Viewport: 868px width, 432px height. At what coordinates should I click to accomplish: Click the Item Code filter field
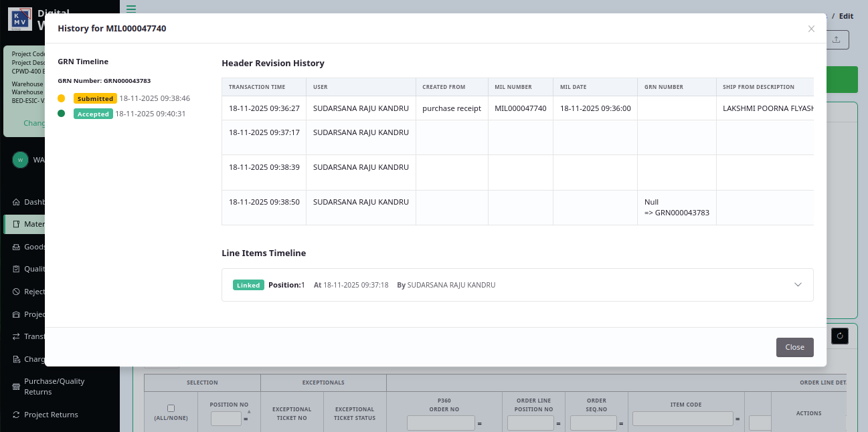coord(683,419)
